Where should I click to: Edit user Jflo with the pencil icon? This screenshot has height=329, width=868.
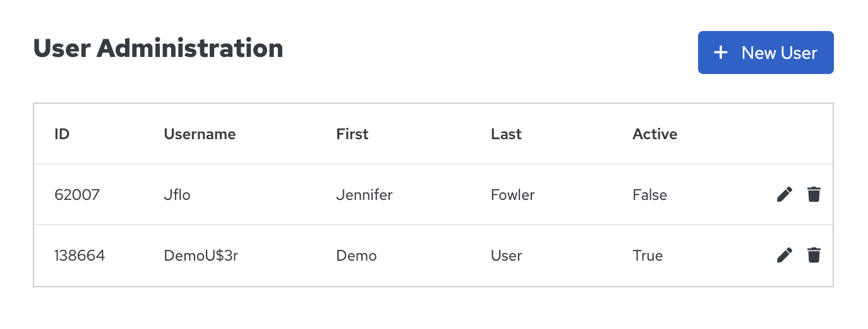tap(784, 194)
